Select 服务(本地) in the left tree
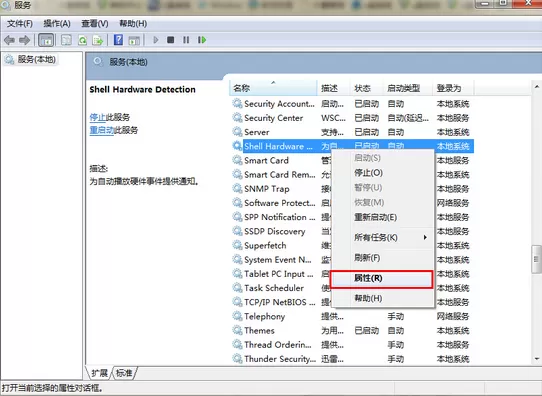This screenshot has width=542, height=396. (37, 59)
